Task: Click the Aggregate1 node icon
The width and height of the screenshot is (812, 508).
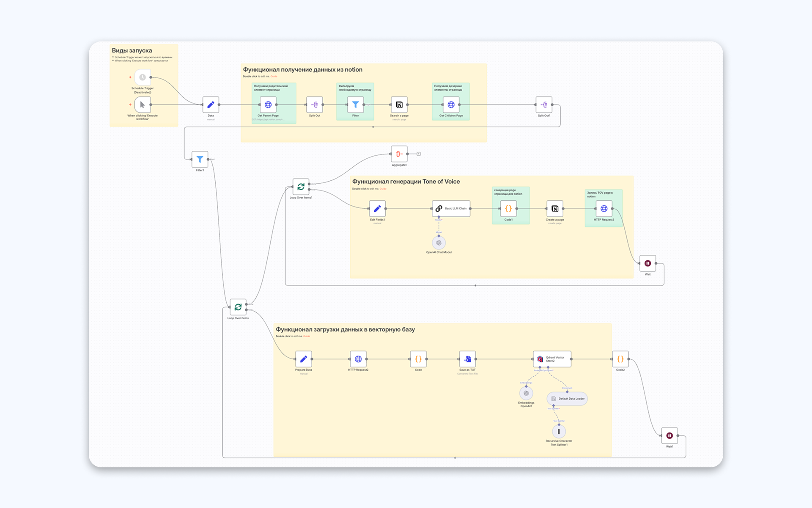Action: 399,154
